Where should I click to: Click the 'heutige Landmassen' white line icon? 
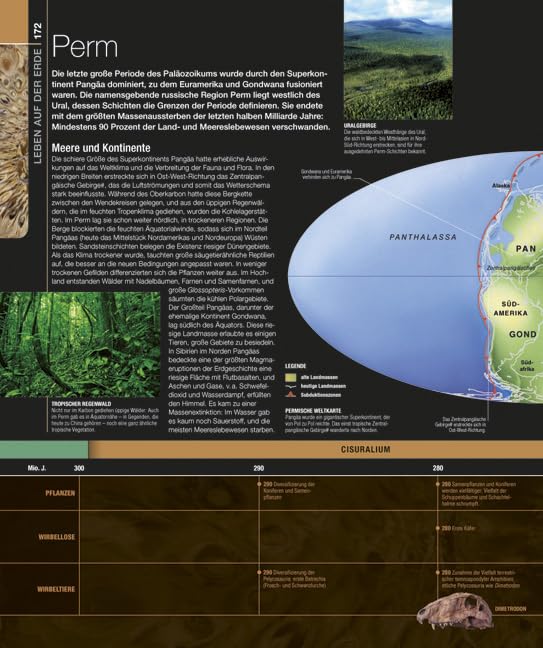[291, 386]
